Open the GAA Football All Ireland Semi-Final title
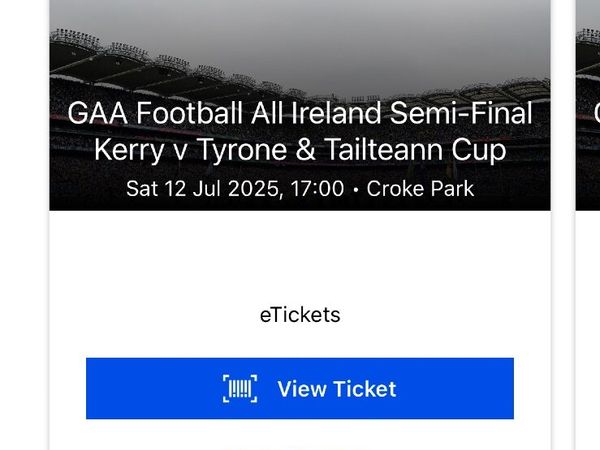Viewport: 600px width, 450px height. pos(300,113)
